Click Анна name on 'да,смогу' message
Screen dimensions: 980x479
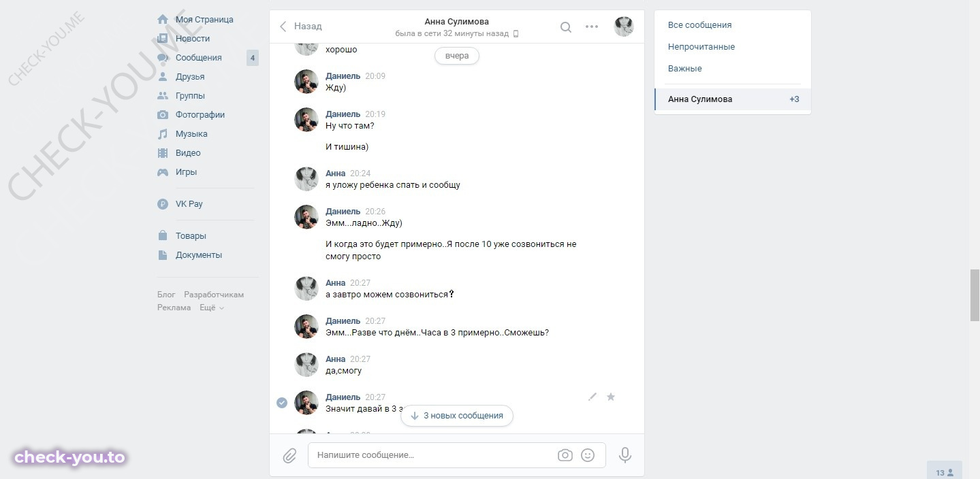coord(336,359)
